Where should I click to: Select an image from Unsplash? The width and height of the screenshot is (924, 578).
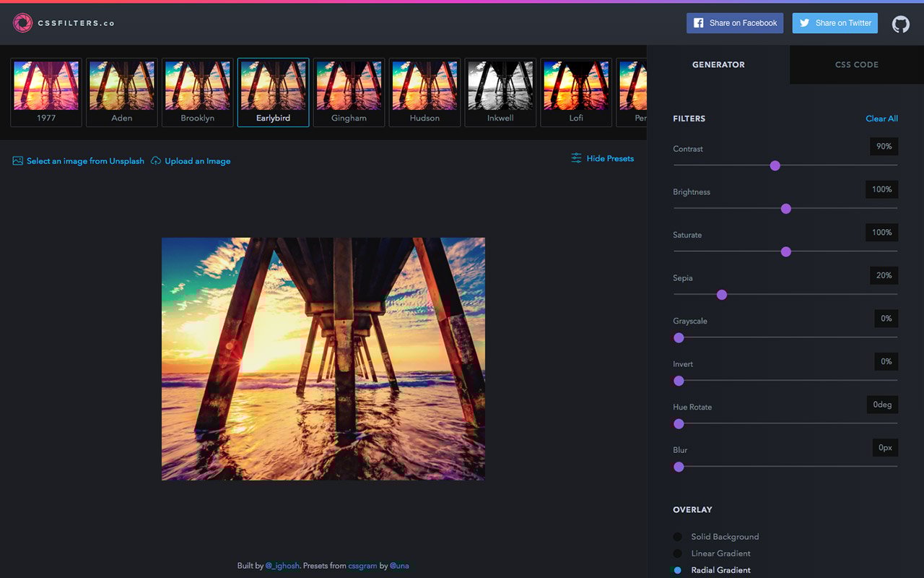pos(84,160)
